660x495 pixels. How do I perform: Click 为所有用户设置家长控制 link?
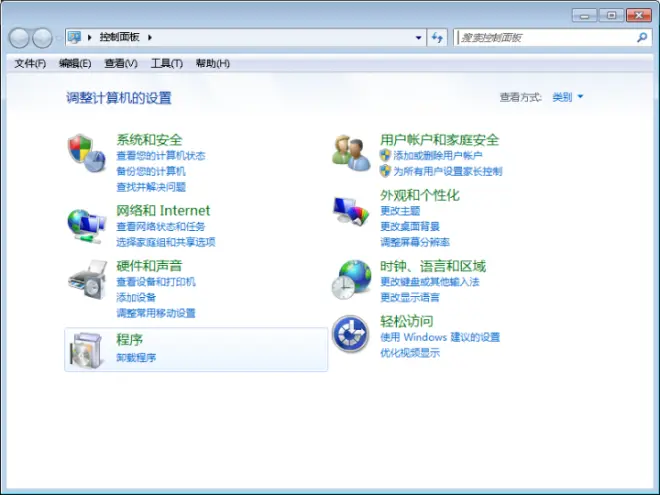click(448, 171)
